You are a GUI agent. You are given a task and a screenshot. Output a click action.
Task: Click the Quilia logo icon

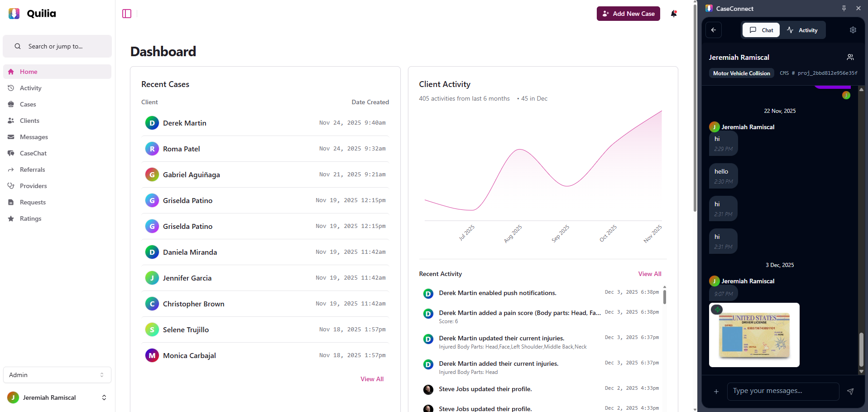click(x=14, y=13)
